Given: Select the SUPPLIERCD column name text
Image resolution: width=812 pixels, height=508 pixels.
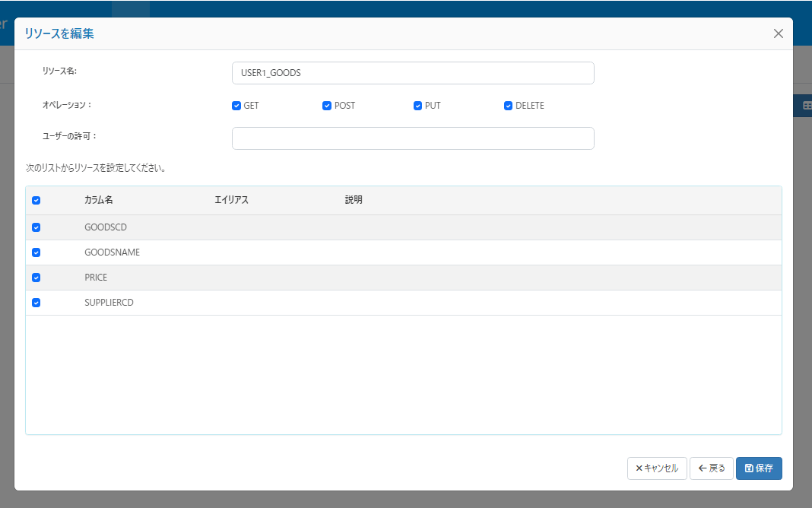Looking at the screenshot, I should click(109, 303).
